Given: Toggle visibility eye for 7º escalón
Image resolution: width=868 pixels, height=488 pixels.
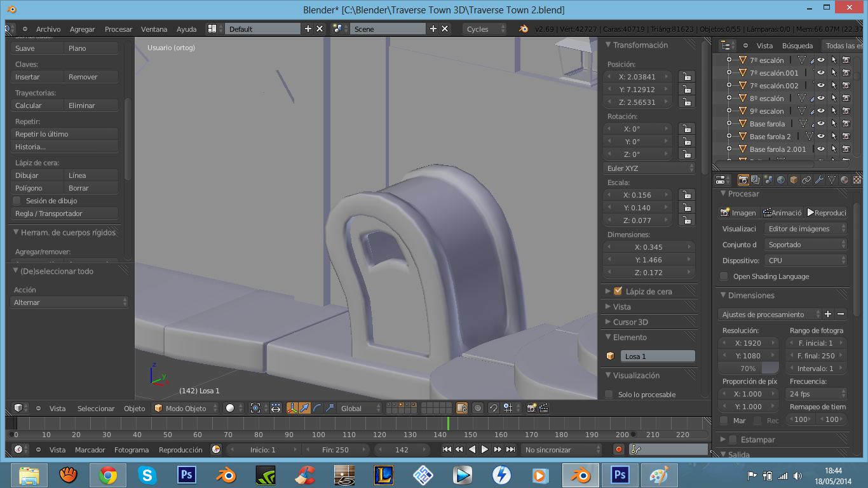Looking at the screenshot, I should tap(821, 60).
